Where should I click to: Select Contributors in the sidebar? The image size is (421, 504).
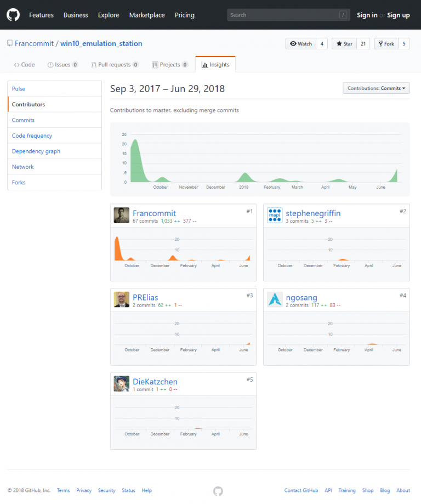(x=55, y=104)
